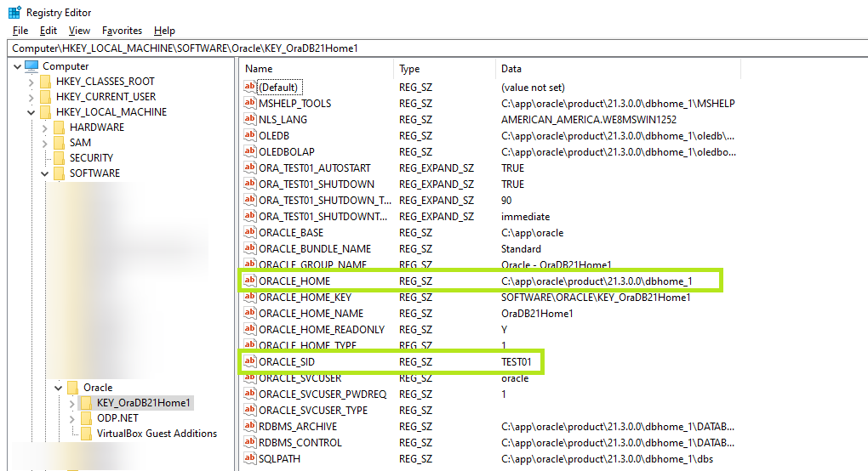The image size is (868, 471).
Task: Click the ORACLE_HOME value icon
Action: coord(249,281)
